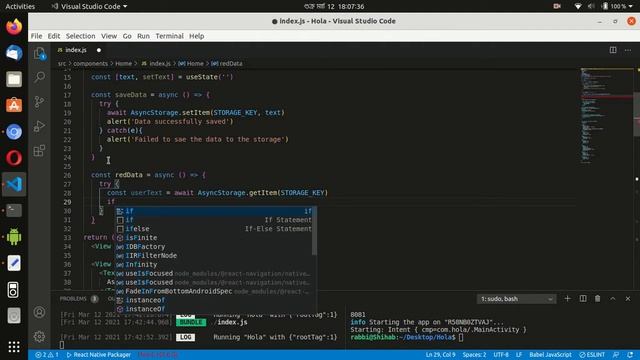Image resolution: width=640 pixels, height=360 pixels.
Task: Choose 'ifelse' If-Else Statement suggestion
Action: point(215,229)
